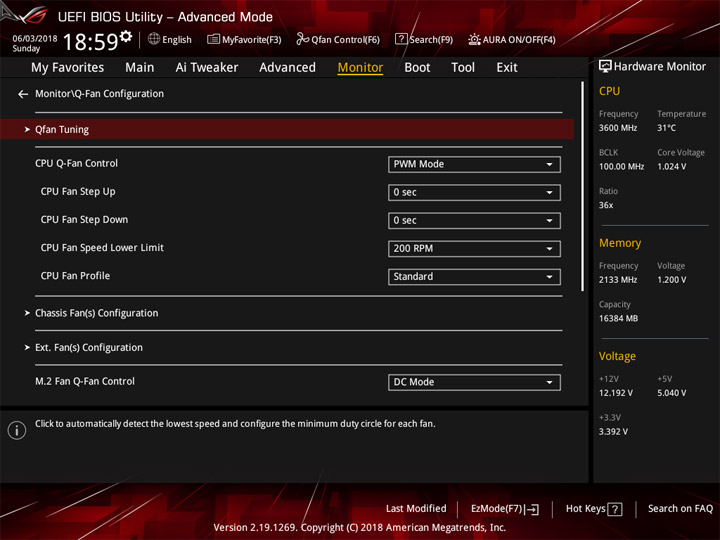
Task: Click the EzMode exit arrow icon
Action: click(533, 509)
